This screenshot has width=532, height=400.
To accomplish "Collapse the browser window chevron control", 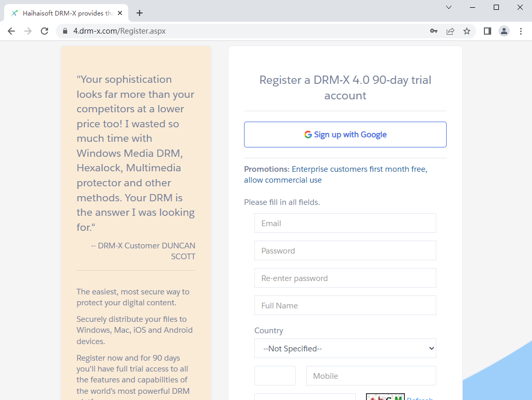I will click(448, 8).
